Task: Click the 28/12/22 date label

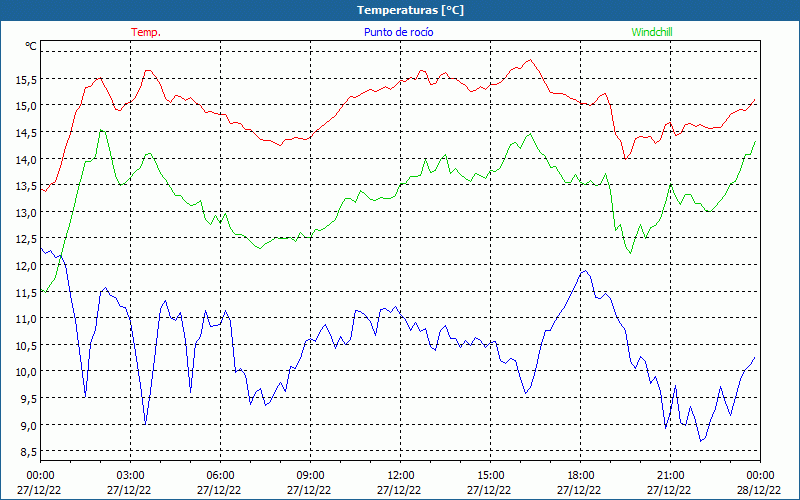Action: tap(759, 490)
